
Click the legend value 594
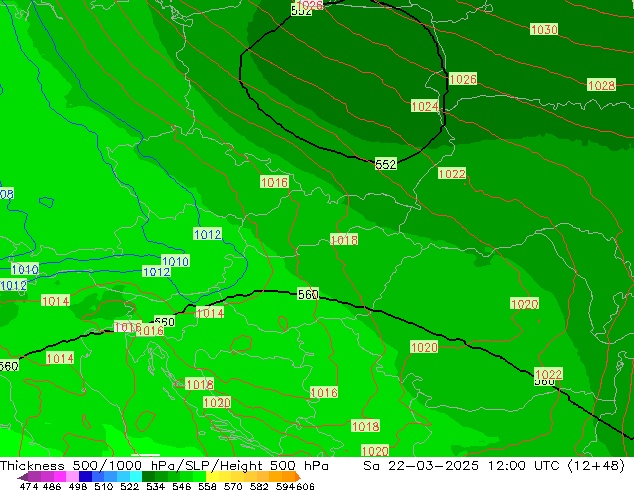pyautogui.click(x=285, y=486)
